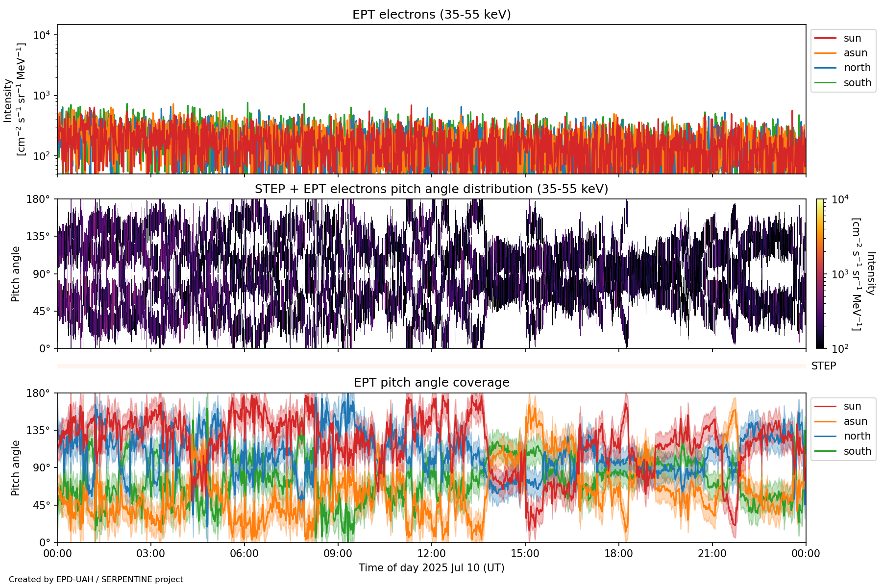Click the 03:00 time axis tick label

click(x=151, y=554)
